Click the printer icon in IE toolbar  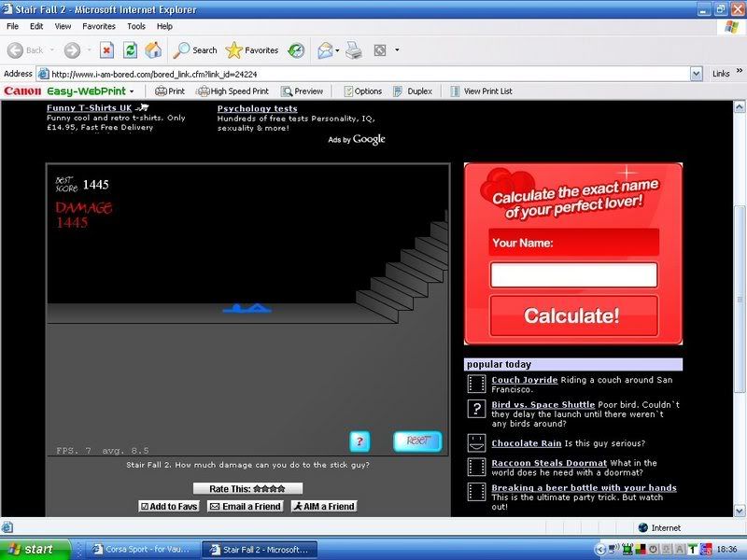[x=354, y=50]
